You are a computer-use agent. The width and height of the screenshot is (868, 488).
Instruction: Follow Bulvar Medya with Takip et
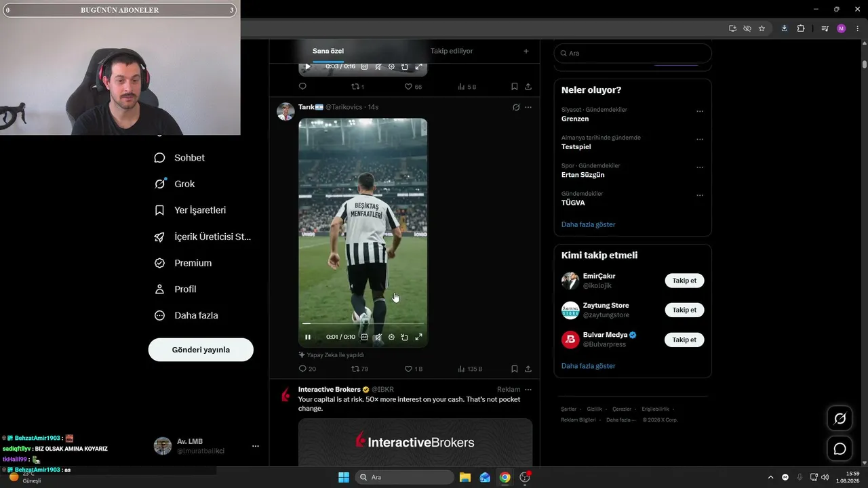(x=684, y=340)
